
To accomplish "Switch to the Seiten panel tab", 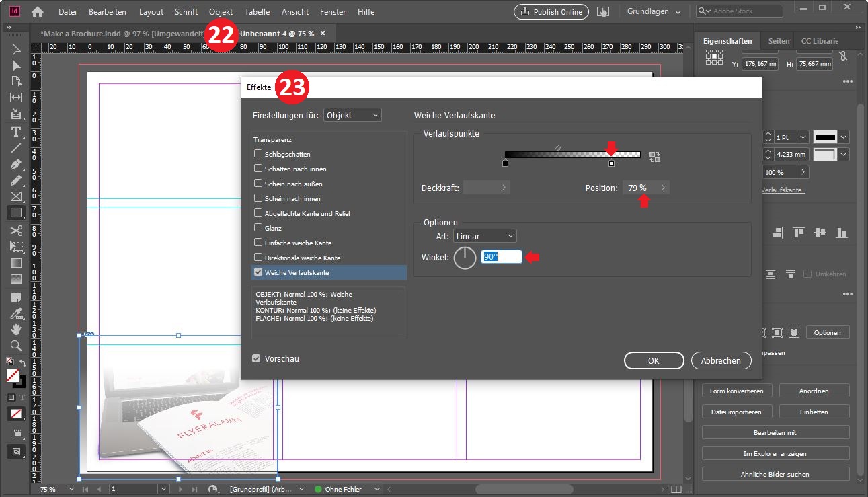I will [x=779, y=41].
